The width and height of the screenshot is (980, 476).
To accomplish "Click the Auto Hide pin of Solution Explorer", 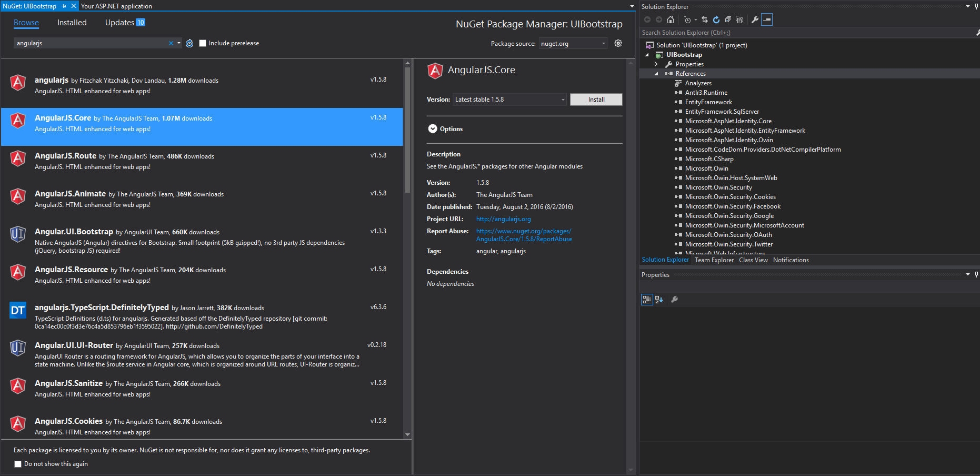I will 976,6.
